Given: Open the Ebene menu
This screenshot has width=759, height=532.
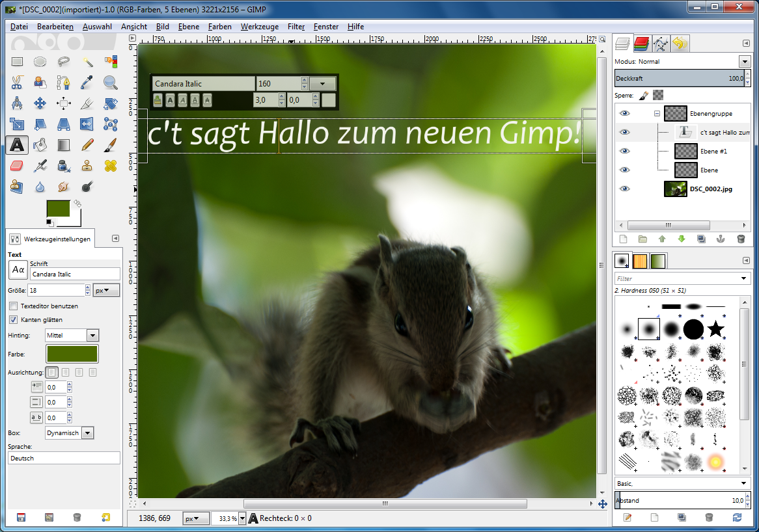Looking at the screenshot, I should point(188,27).
